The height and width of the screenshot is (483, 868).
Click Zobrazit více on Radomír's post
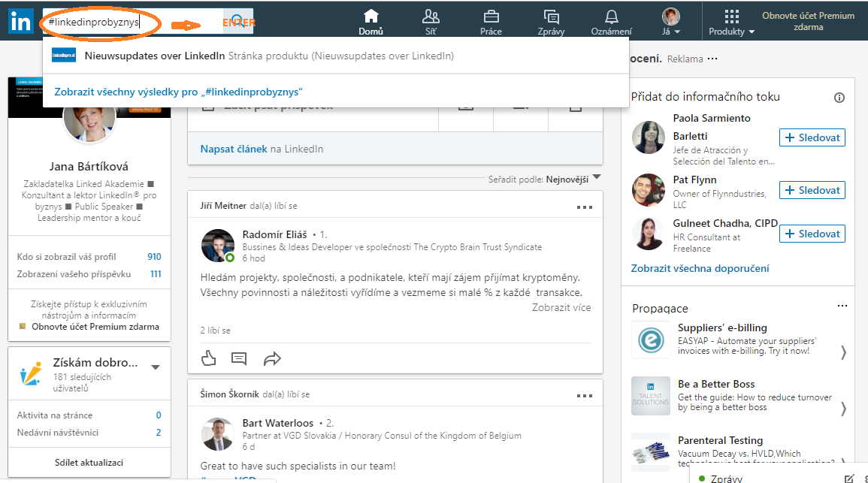point(561,308)
